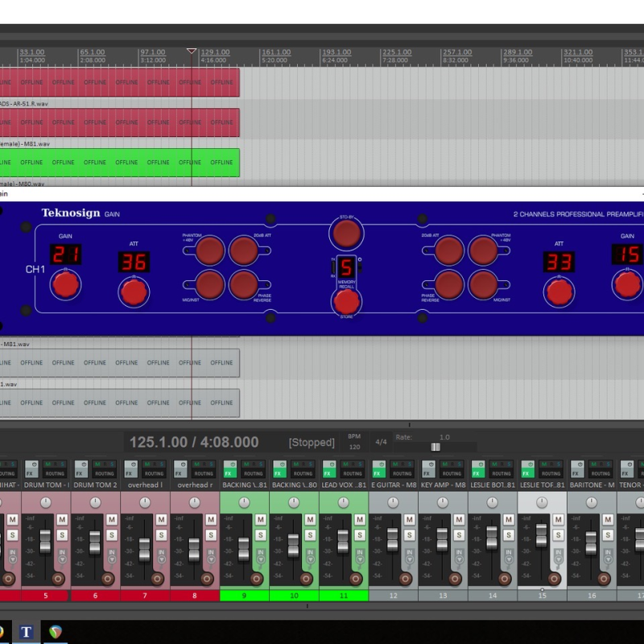Click the CH1 ATT knob below 36
This screenshot has height=644, width=644.
point(134,291)
